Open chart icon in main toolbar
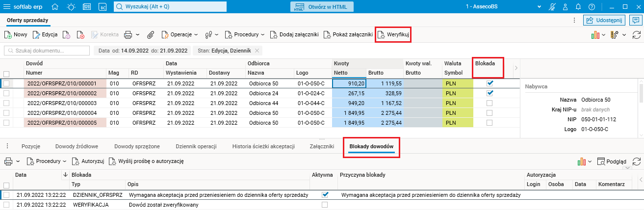 pyautogui.click(x=595, y=35)
